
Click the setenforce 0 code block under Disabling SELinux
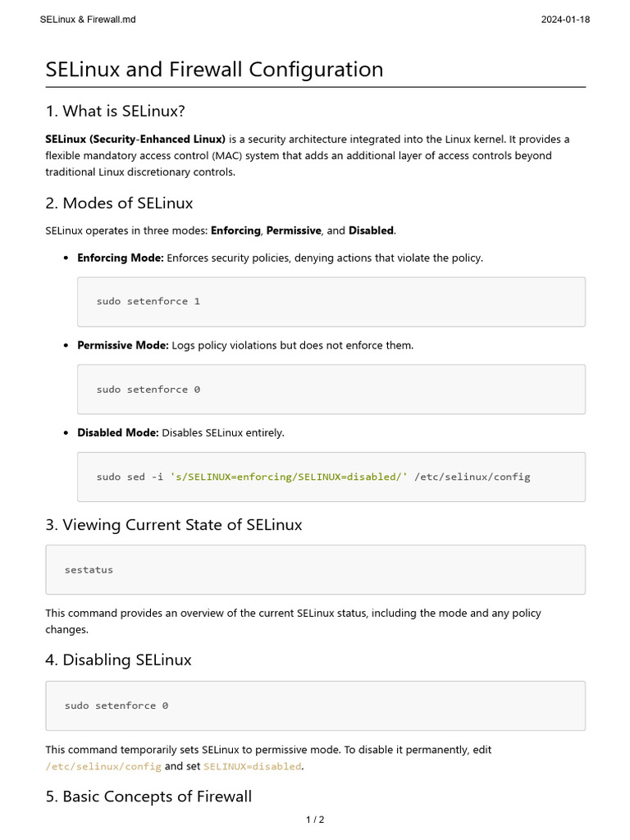coord(315,705)
